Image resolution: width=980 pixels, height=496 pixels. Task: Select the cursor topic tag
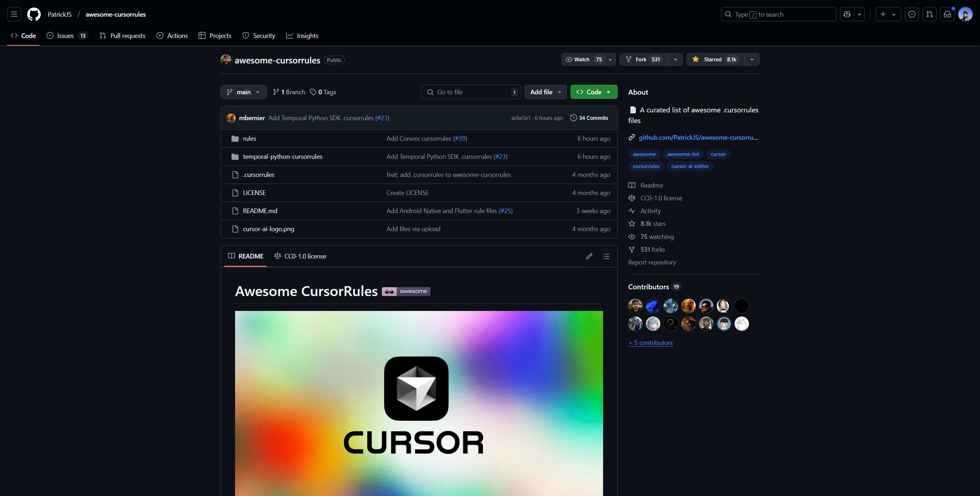718,154
